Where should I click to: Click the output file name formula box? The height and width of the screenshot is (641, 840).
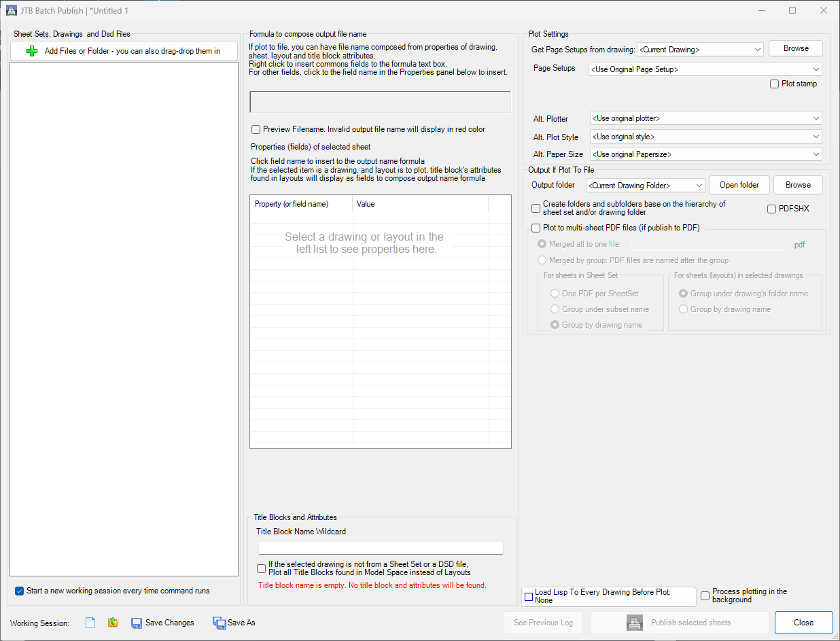tap(381, 102)
